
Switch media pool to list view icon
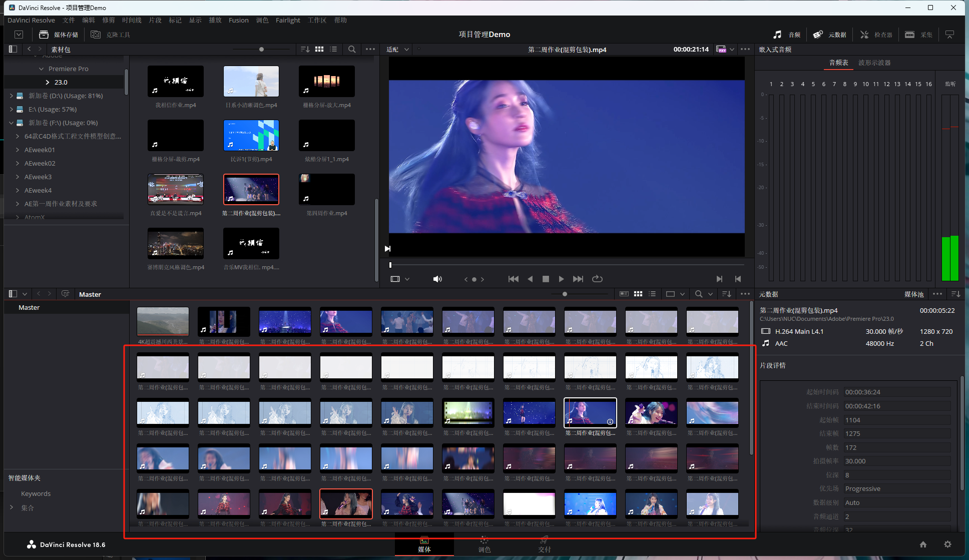pyautogui.click(x=652, y=294)
